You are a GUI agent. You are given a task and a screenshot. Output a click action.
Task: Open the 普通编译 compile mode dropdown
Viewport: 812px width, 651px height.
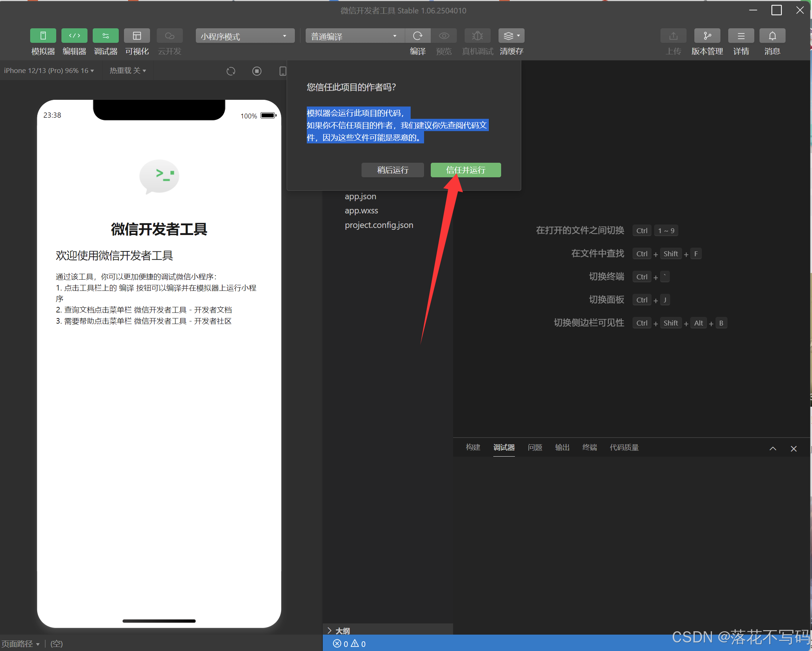tap(354, 36)
